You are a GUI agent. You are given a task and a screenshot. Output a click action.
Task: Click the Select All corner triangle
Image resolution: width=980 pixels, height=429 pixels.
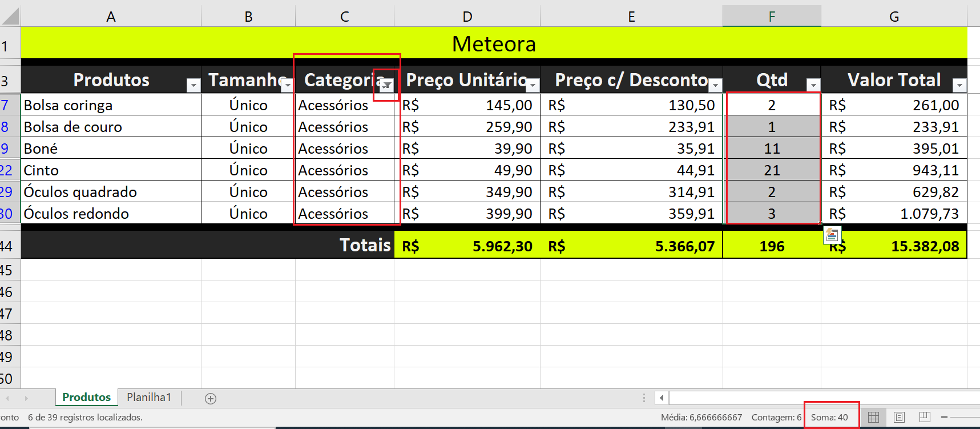(10, 17)
